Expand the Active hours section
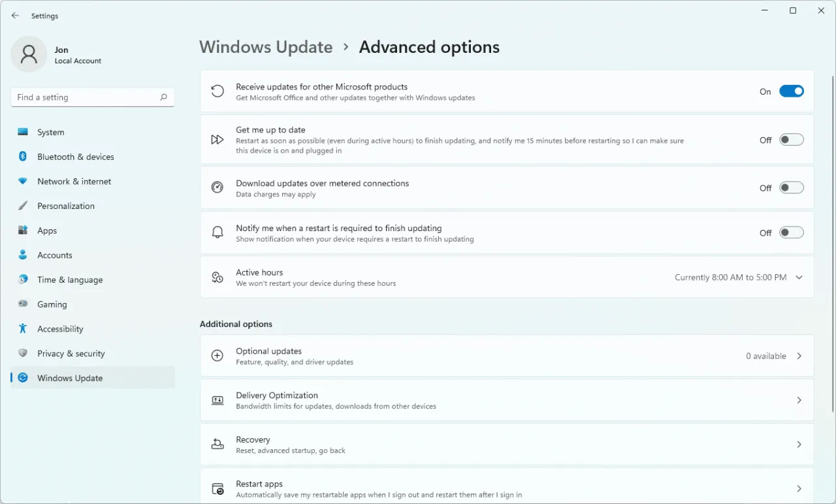Image resolution: width=836 pixels, height=504 pixels. click(799, 277)
